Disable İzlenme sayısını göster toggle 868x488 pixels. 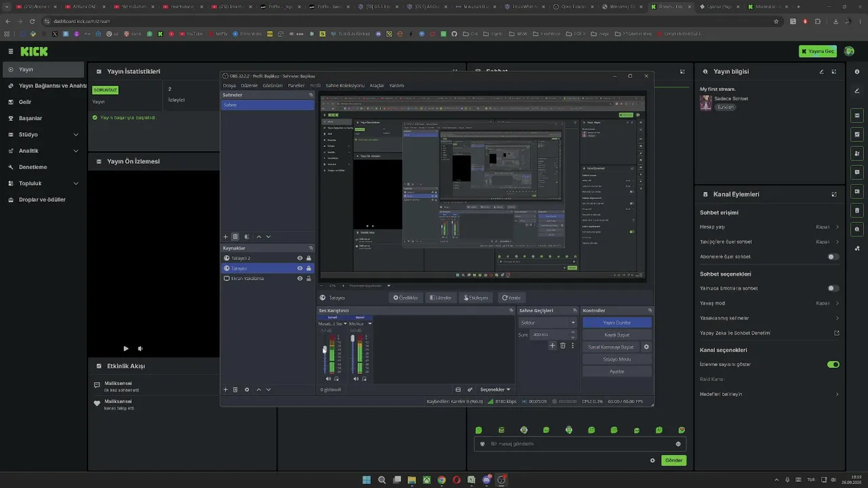pyautogui.click(x=833, y=365)
